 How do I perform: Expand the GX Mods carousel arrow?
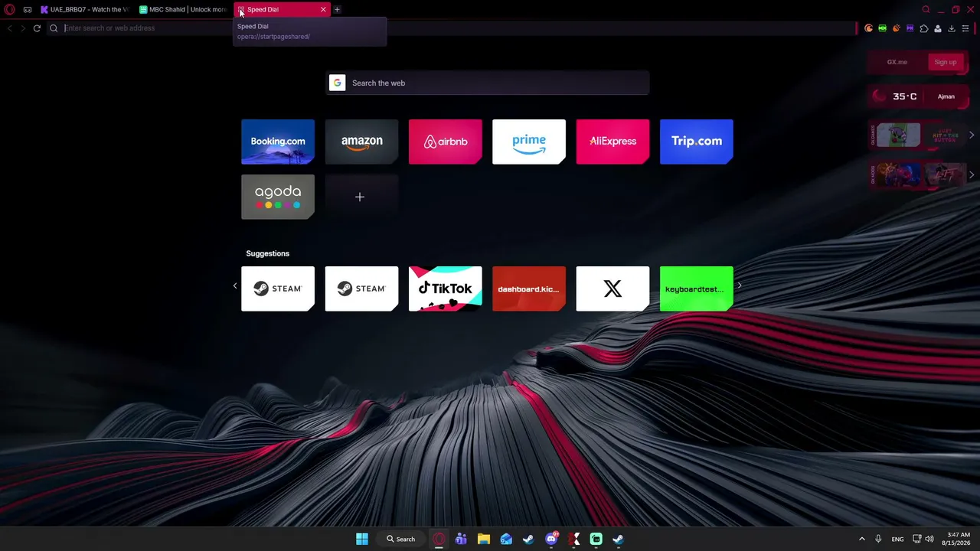[x=972, y=175]
